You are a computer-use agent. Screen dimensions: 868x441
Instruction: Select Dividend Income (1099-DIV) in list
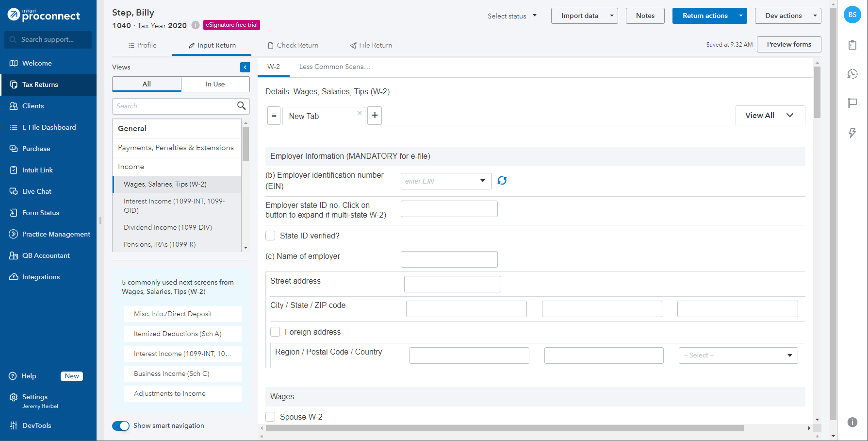coord(168,227)
